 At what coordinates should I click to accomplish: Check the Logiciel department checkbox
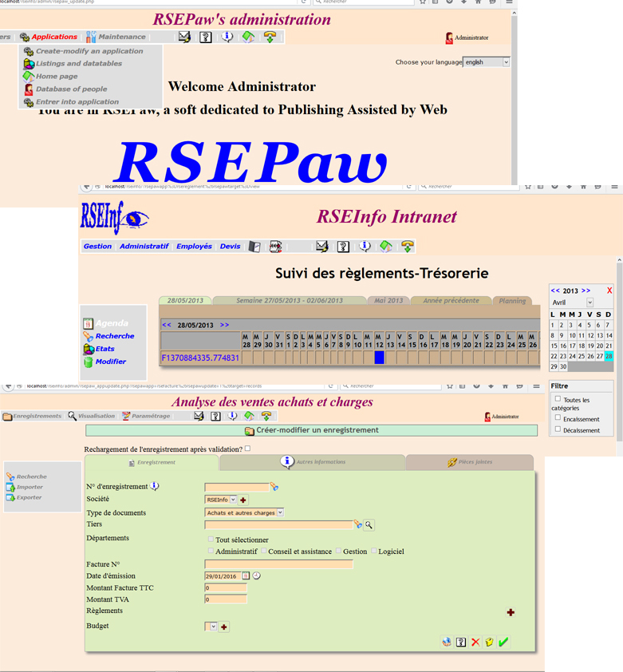click(373, 550)
